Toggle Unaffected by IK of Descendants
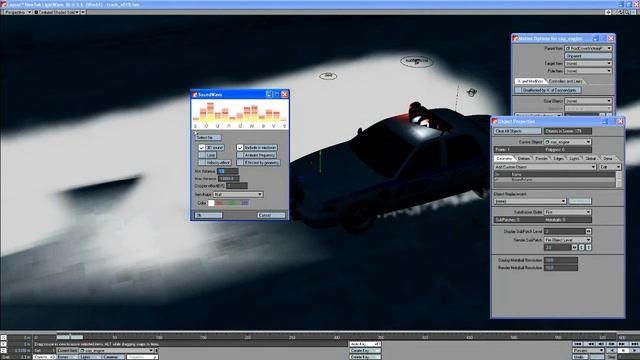Viewport: 640px width, 360px height. (x=547, y=90)
